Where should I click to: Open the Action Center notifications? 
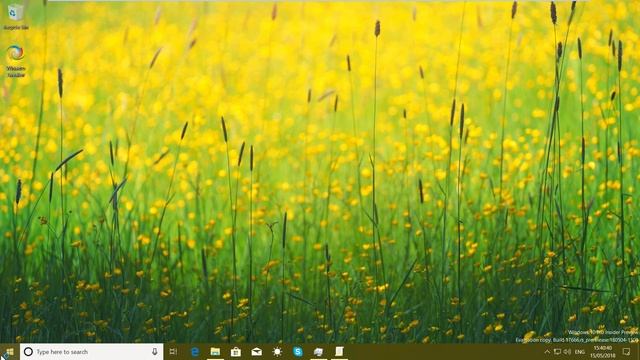point(627,352)
